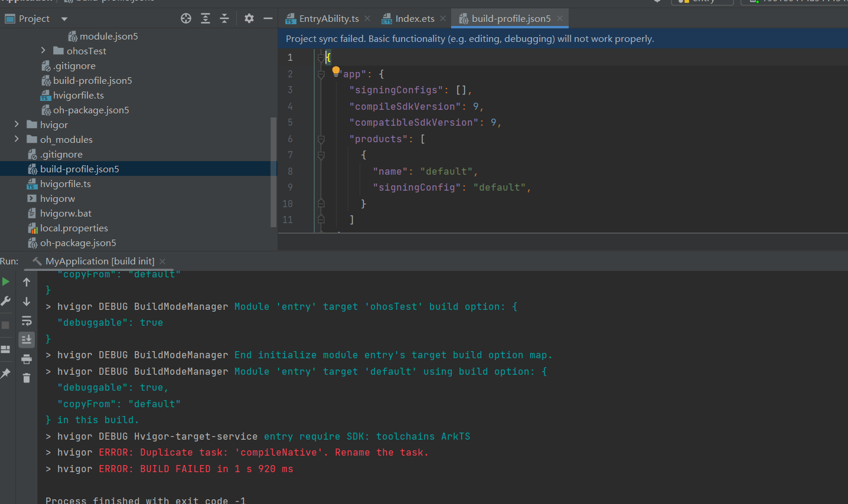Viewport: 848px width, 504px height.
Task: Click the green Rerun button
Action: pos(6,282)
